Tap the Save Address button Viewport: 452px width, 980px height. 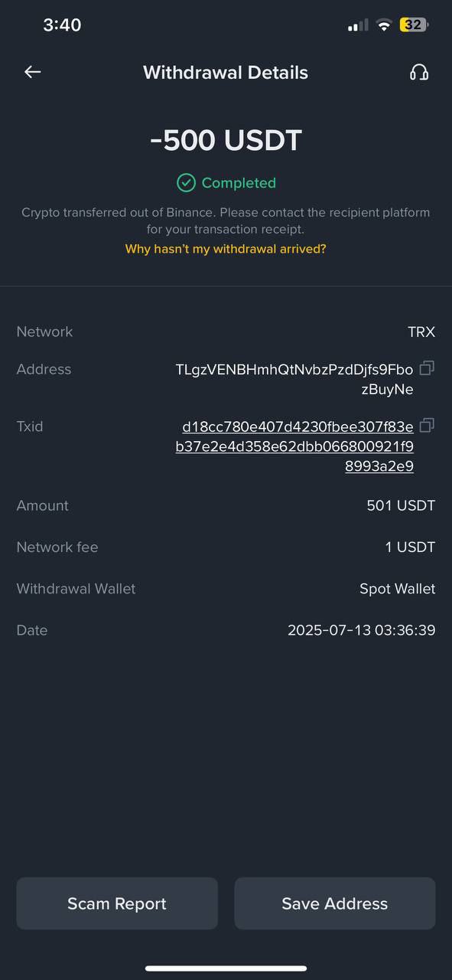335,903
